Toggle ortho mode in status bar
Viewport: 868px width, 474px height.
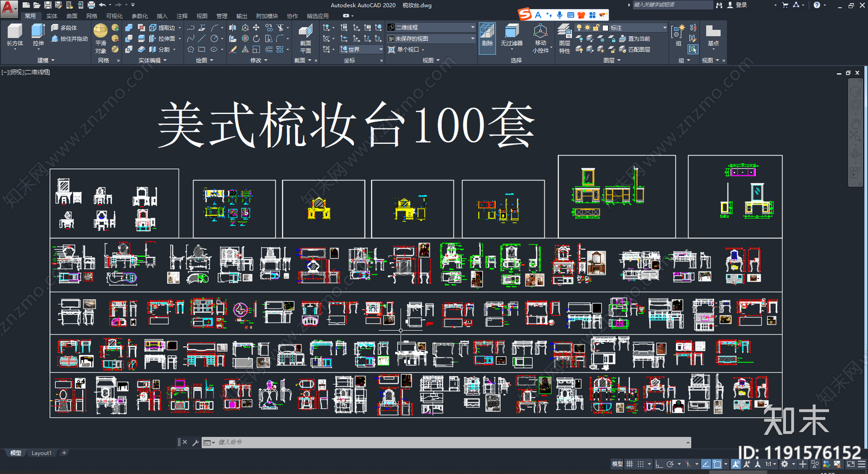[659, 464]
